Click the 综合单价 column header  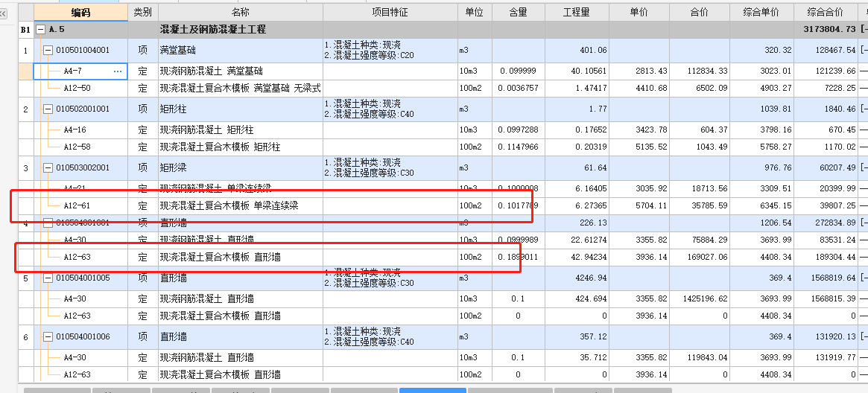761,12
